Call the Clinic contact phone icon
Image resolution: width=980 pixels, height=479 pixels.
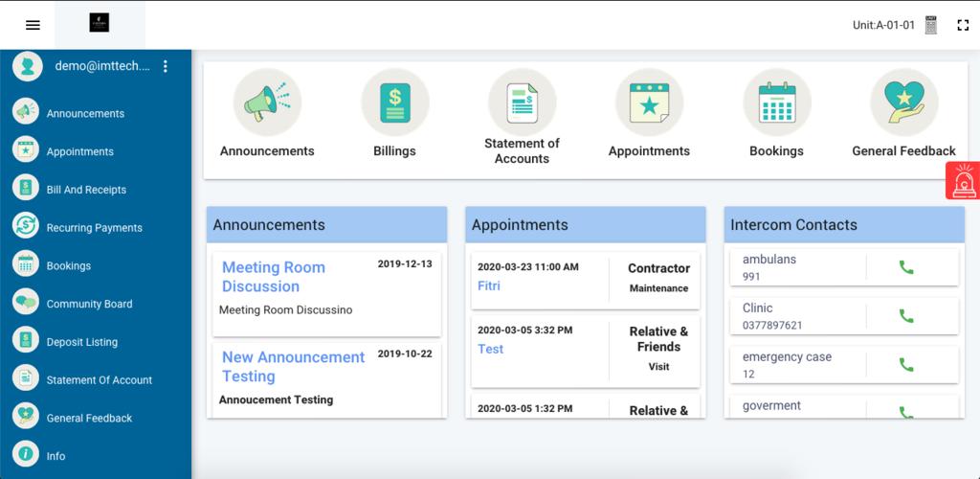tap(906, 316)
